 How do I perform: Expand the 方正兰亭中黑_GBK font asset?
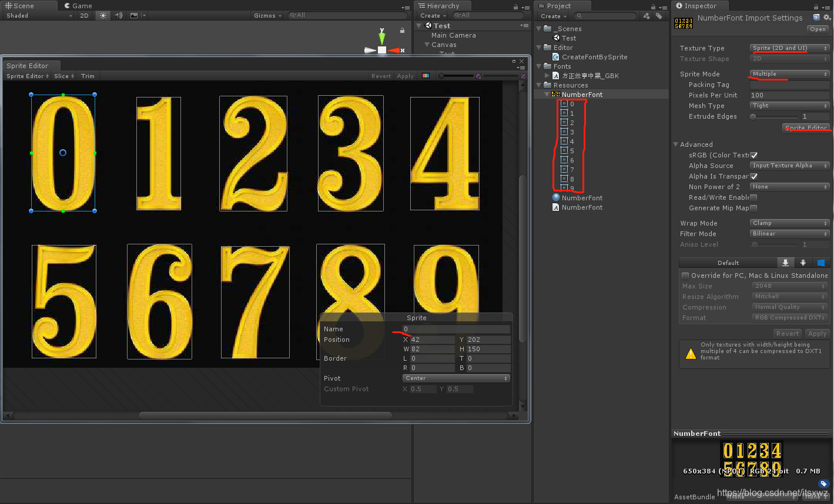pos(548,76)
